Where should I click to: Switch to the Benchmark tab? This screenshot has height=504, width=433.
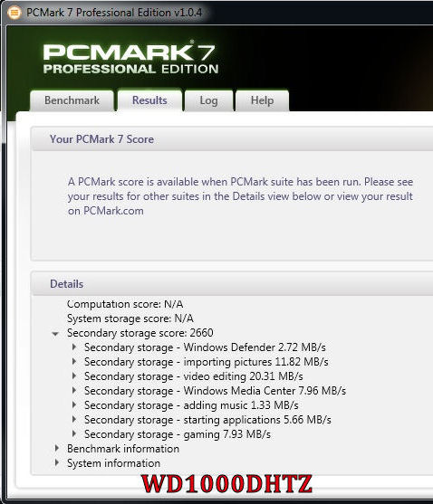pos(72,100)
